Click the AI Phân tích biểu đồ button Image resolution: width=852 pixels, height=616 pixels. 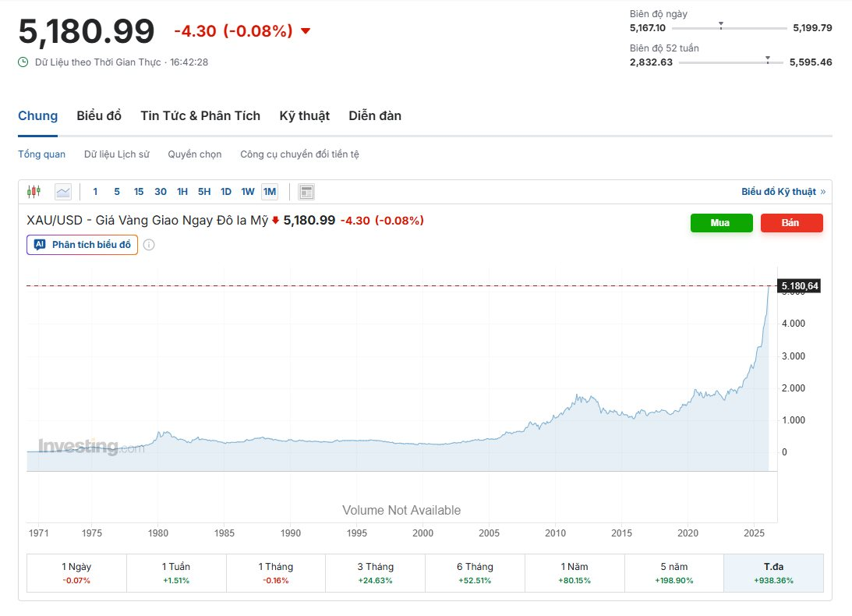coord(83,245)
